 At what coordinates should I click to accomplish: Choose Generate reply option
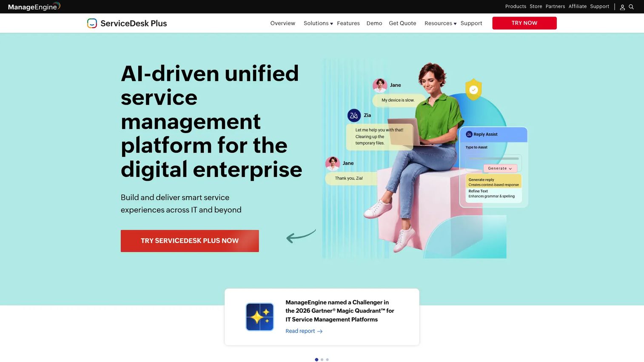493,182
